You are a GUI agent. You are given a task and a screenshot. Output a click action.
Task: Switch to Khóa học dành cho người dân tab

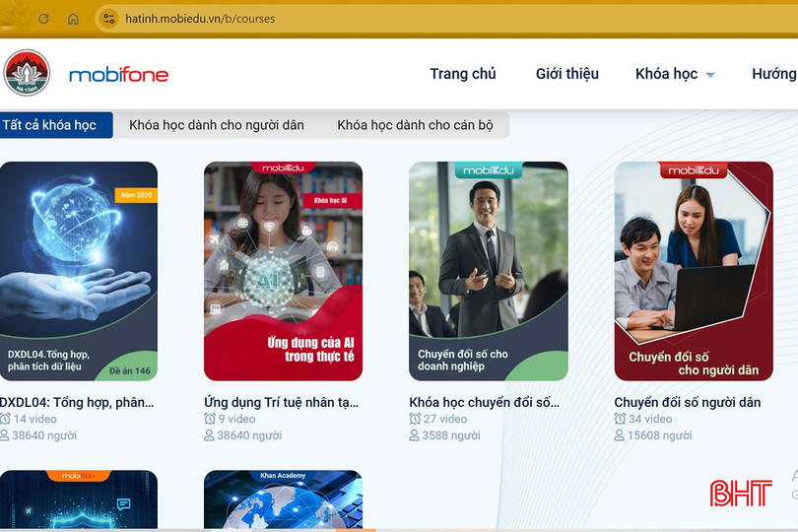point(217,125)
